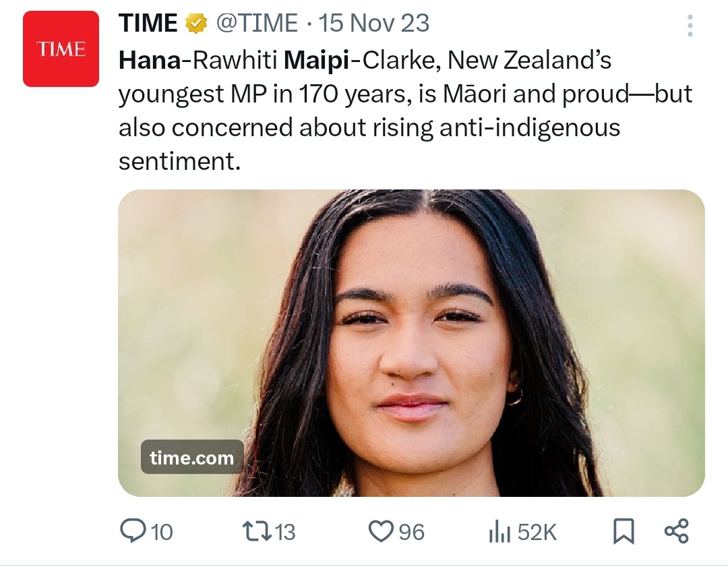Open the TIME profile avatar

pyautogui.click(x=61, y=49)
